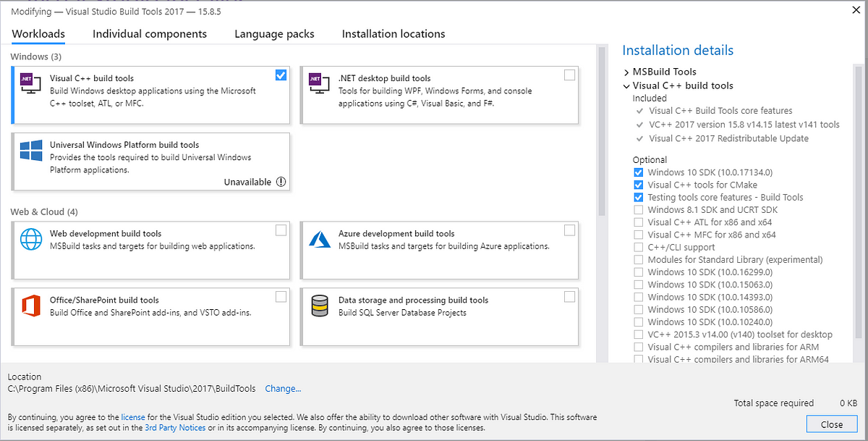Click the Windows (3) group heading
Image resolution: width=868 pixels, height=441 pixels.
pos(36,56)
